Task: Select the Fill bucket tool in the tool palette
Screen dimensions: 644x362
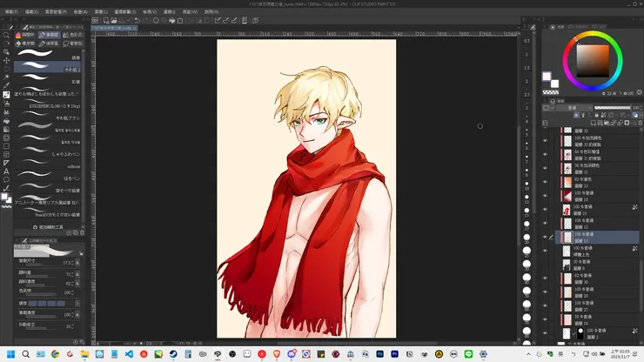Action: coord(6,121)
